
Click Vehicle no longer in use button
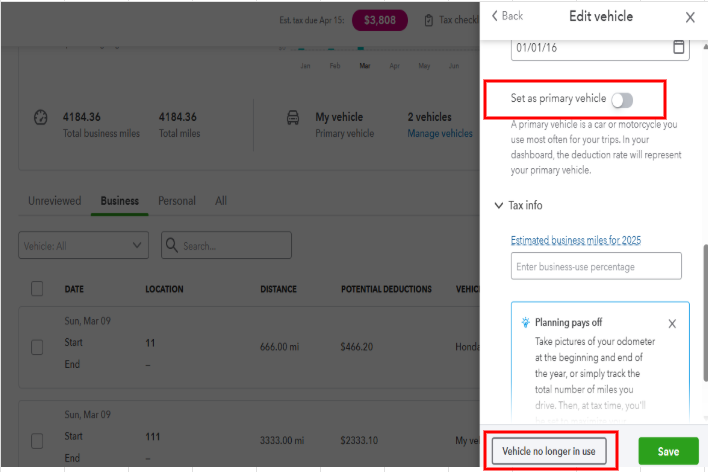(549, 451)
